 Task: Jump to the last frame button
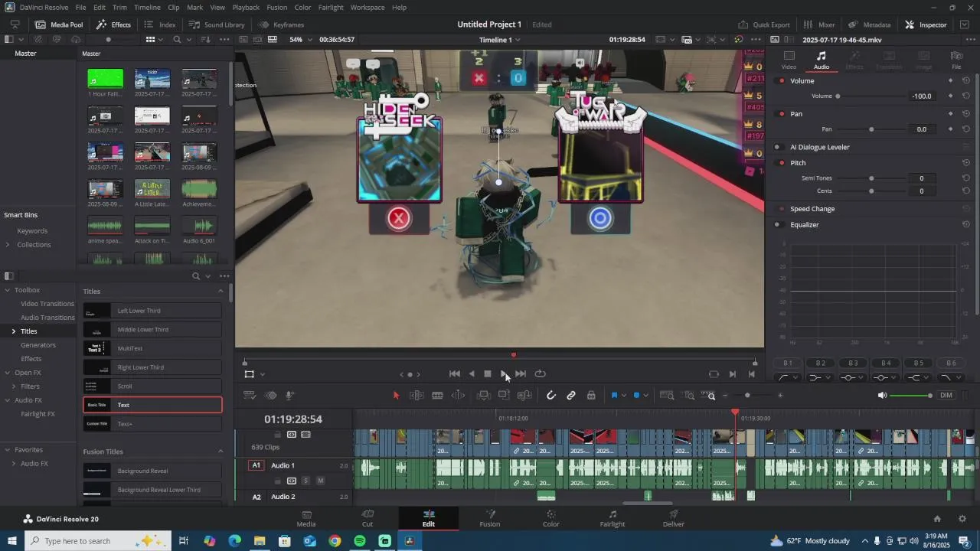tap(521, 374)
